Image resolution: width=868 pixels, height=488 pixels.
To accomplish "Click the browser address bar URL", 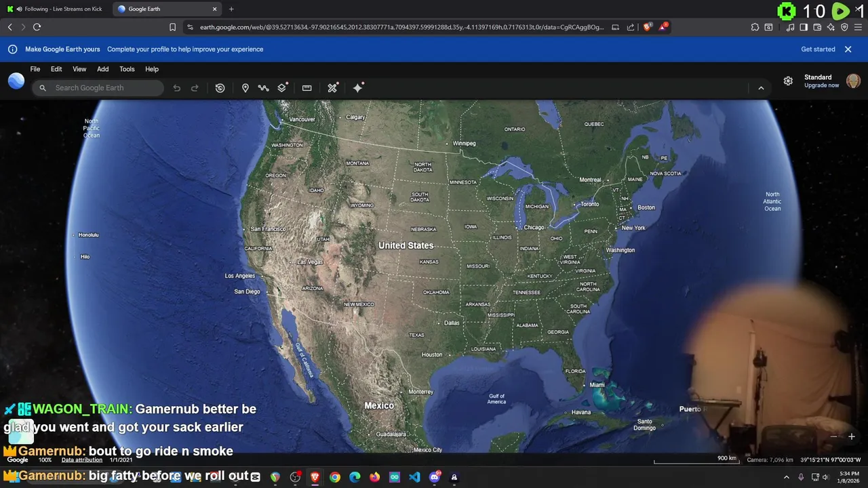I will (401, 27).
